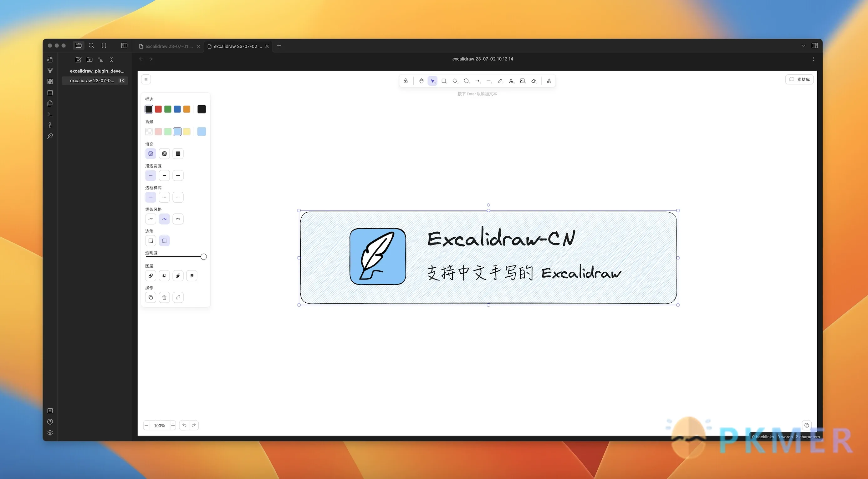868x479 pixels.
Task: Choose the transparent background swatch
Action: pyautogui.click(x=149, y=132)
